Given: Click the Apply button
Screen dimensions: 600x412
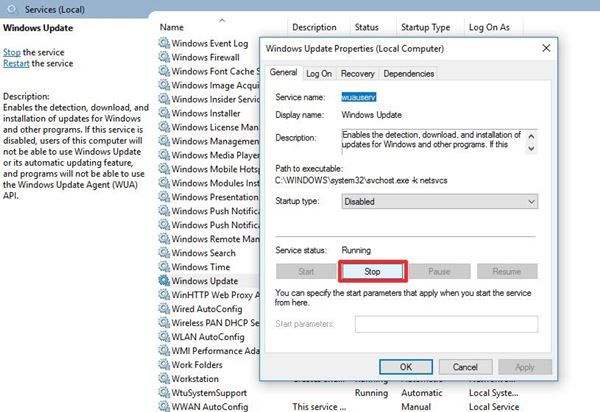Looking at the screenshot, I should click(525, 367).
